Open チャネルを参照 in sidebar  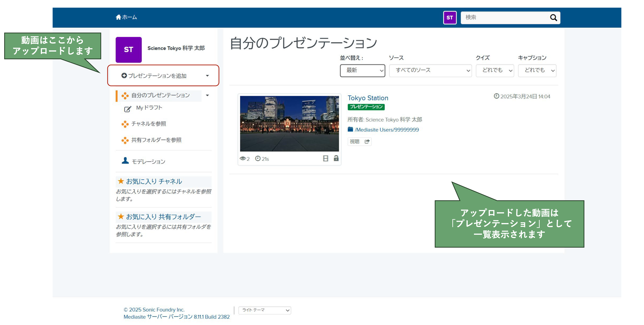tap(149, 124)
